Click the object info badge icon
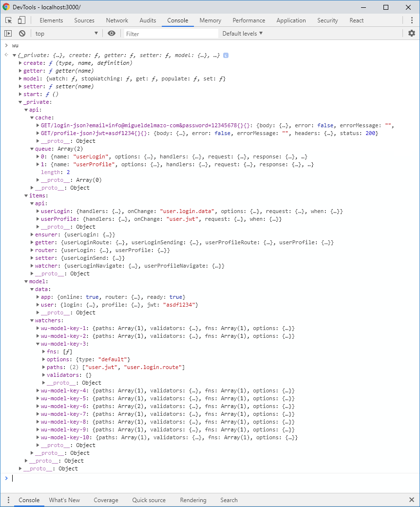Screen dimensions: 420x507 pos(226,56)
